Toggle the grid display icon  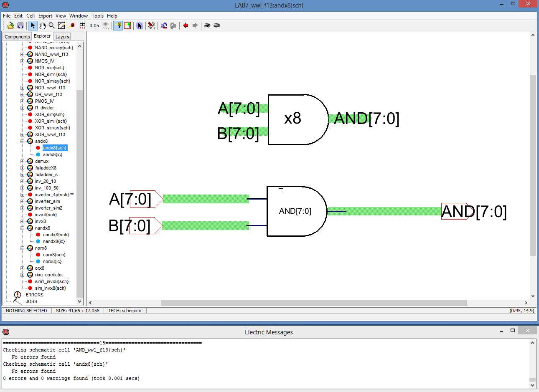(83, 25)
